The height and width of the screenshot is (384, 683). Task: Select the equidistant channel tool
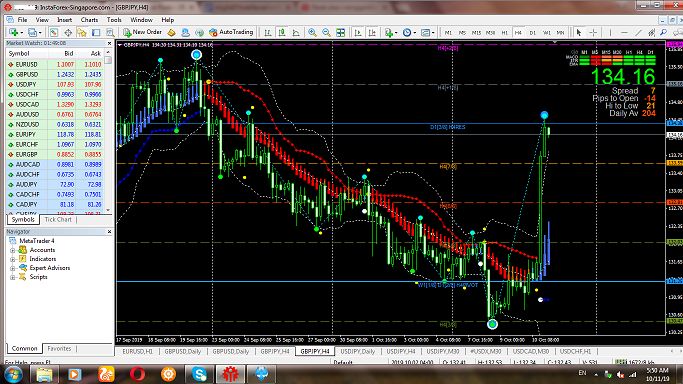[652, 32]
